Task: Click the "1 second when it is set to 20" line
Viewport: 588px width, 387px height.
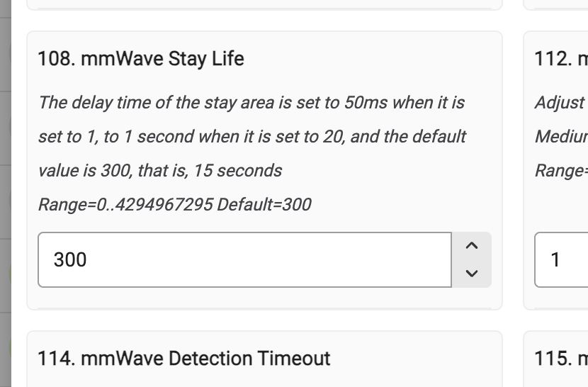Action: coord(251,137)
